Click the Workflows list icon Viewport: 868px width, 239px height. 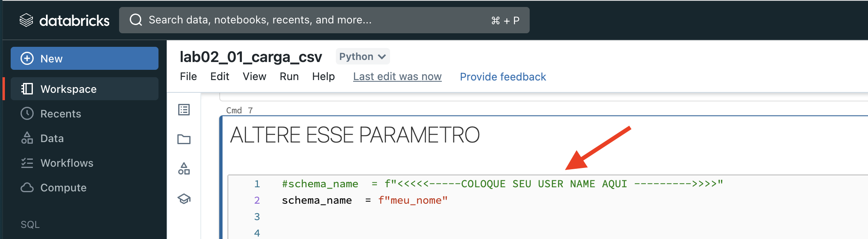click(x=27, y=163)
